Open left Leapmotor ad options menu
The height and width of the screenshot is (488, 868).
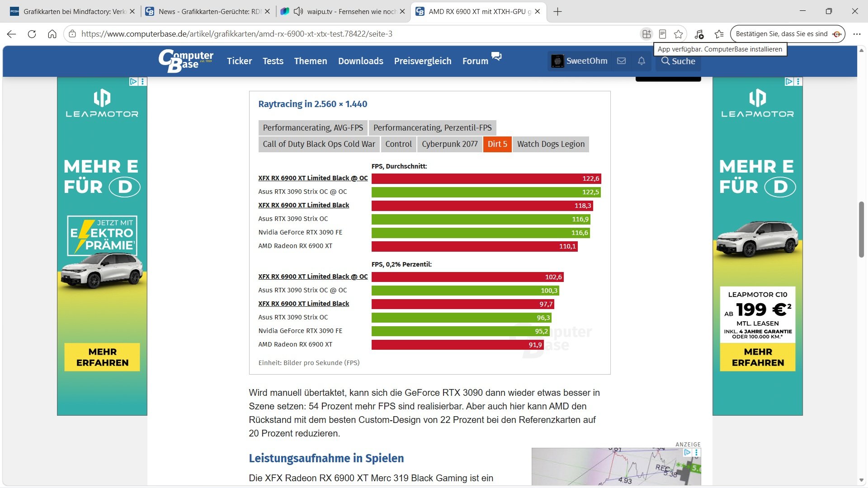coord(143,82)
